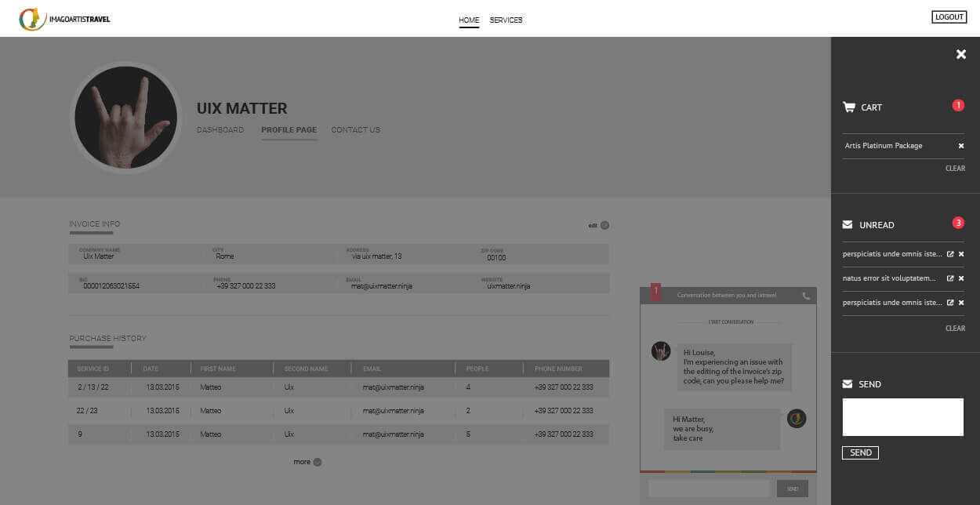This screenshot has width=980, height=505.
Task: Click Send button in the sidebar
Action: [x=860, y=452]
